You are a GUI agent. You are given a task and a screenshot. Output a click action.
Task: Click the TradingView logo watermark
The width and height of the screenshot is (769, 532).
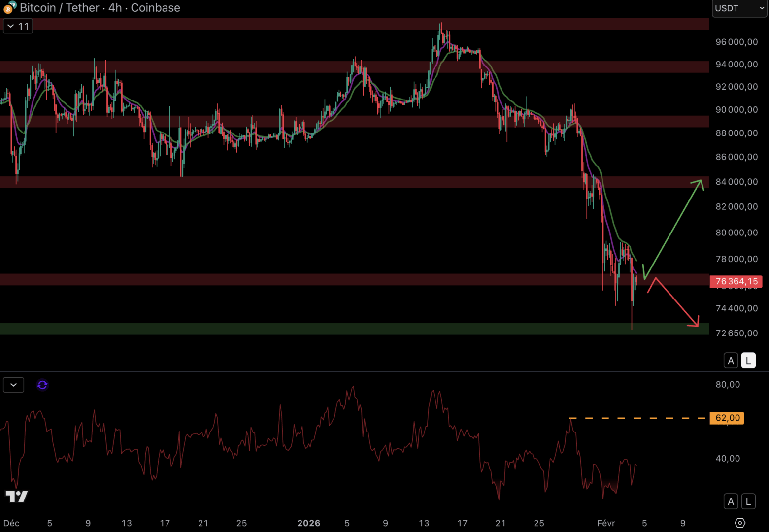(x=17, y=496)
